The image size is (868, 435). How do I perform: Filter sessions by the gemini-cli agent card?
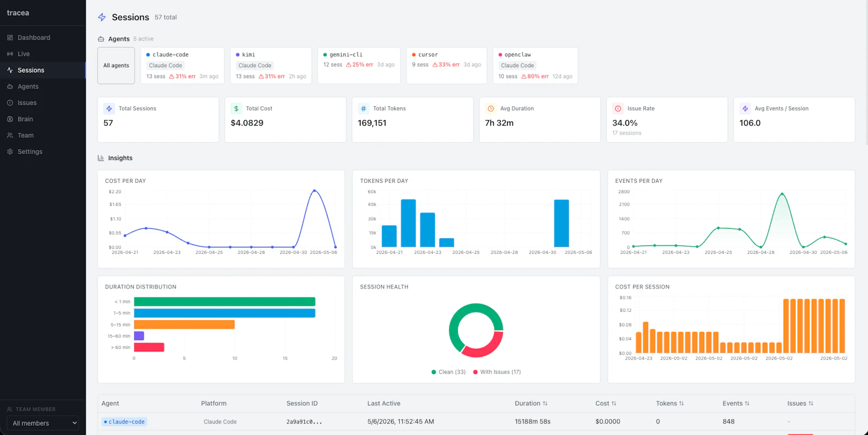point(359,66)
